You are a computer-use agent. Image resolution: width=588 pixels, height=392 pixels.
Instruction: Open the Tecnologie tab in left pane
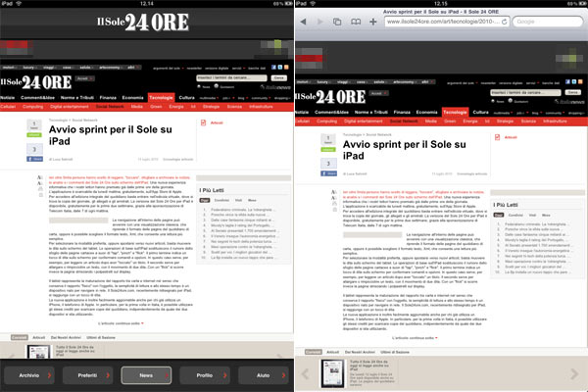pos(162,99)
